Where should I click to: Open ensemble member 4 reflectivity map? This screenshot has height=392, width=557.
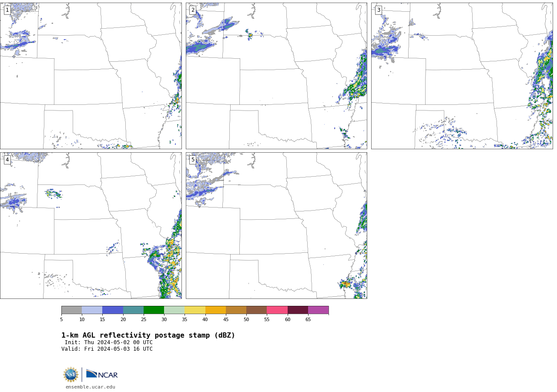pos(91,225)
